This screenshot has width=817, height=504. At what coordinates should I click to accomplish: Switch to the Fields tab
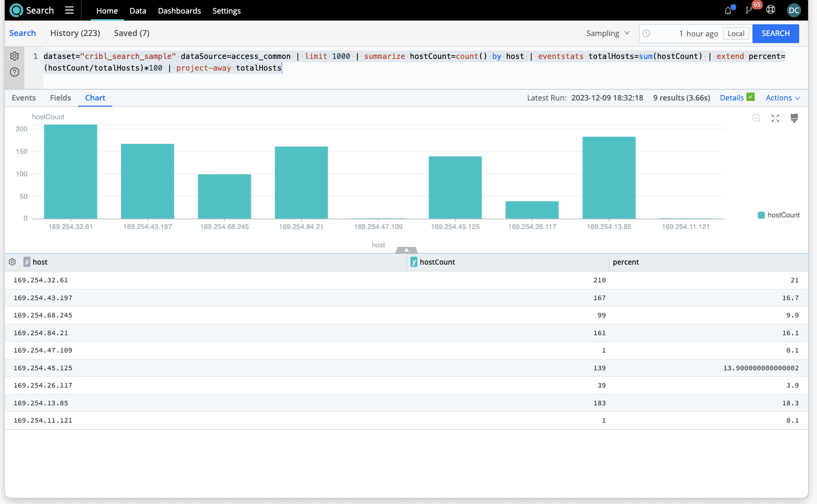[x=60, y=98]
